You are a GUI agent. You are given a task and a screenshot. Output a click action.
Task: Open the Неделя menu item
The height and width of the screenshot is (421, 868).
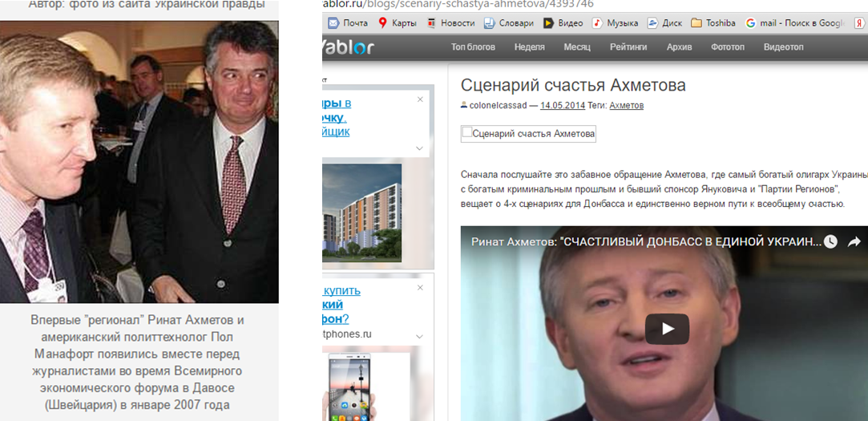click(529, 47)
